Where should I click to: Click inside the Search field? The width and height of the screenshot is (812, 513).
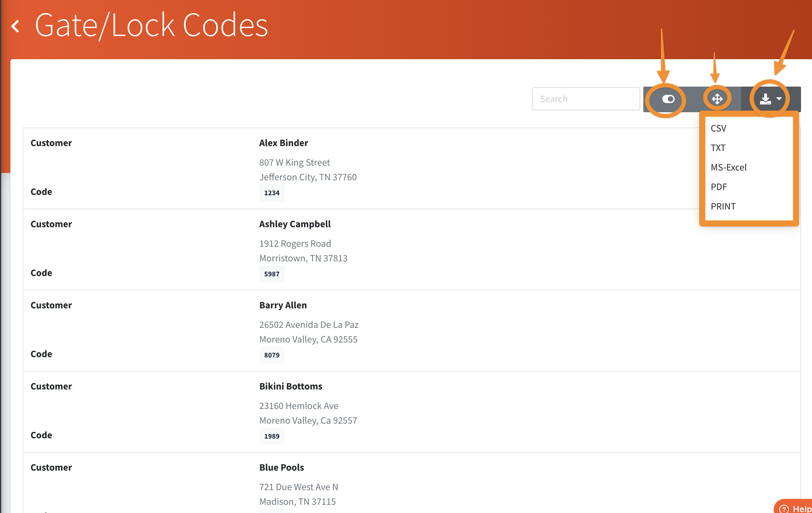click(586, 99)
